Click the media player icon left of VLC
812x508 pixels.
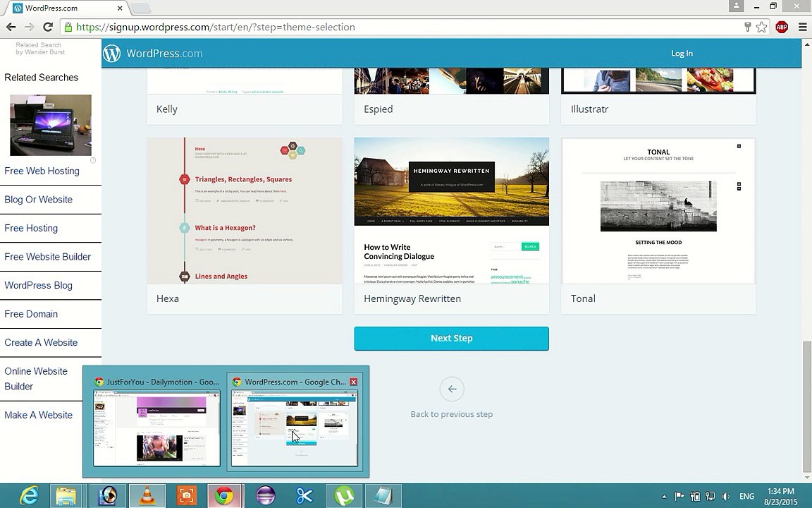pos(109,495)
